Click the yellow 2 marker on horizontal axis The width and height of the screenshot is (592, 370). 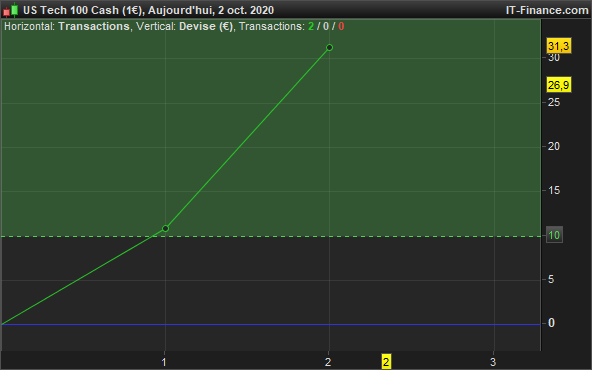(386, 362)
